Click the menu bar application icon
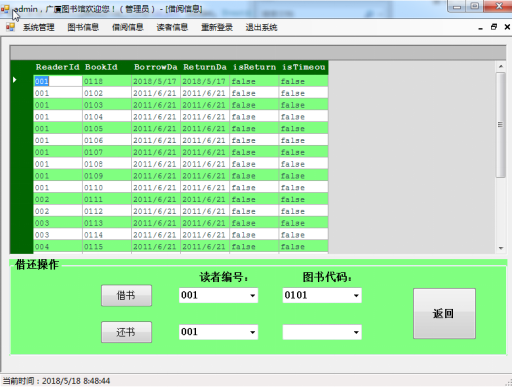The height and width of the screenshot is (387, 512). [10, 27]
